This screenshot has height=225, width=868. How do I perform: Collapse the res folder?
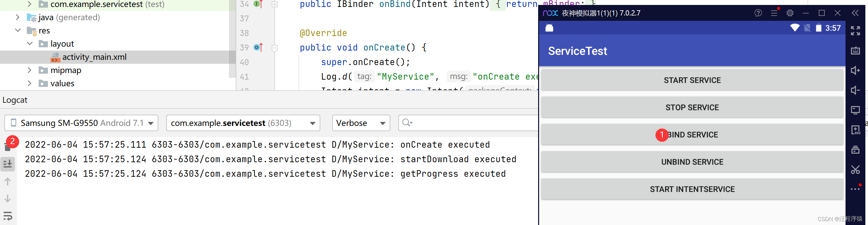(18, 30)
